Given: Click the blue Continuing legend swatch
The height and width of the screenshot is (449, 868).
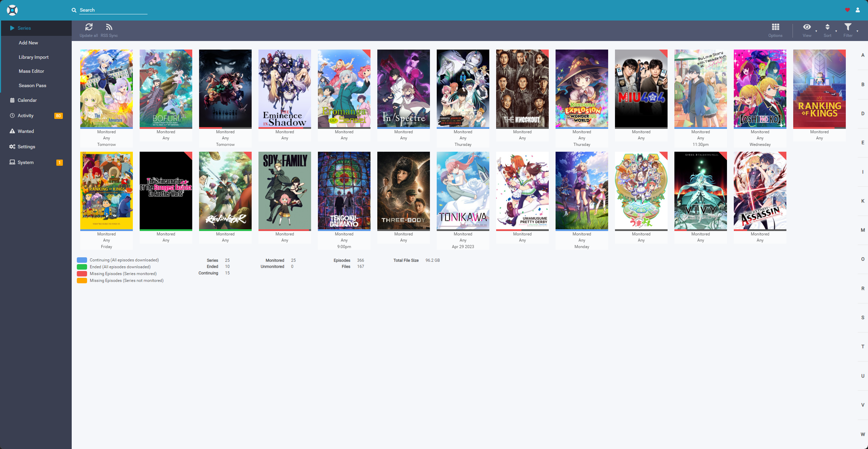Looking at the screenshot, I should [82, 260].
